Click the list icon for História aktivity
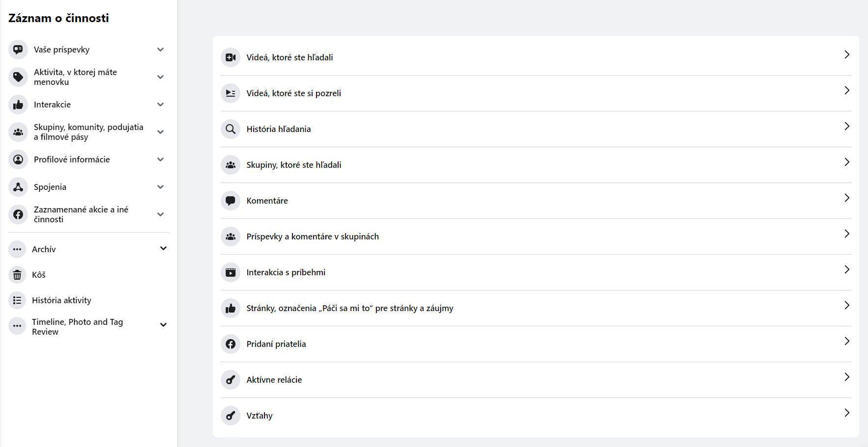This screenshot has height=447, width=868. (17, 300)
